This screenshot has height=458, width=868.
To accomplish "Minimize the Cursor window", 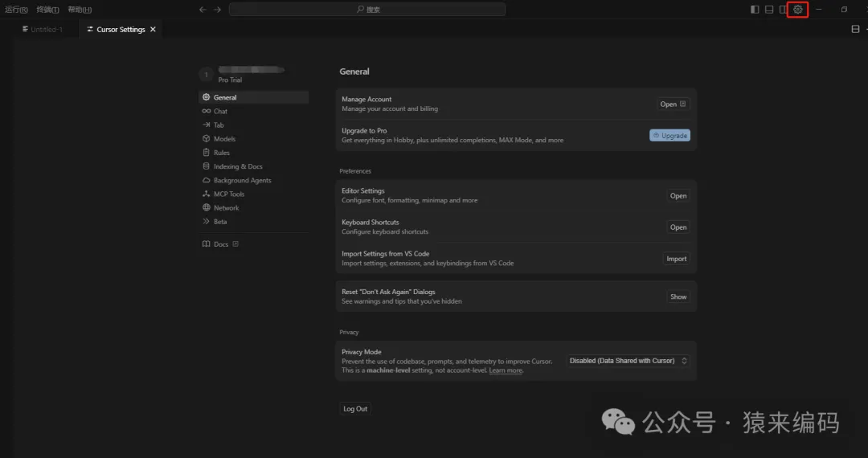I will tap(819, 10).
